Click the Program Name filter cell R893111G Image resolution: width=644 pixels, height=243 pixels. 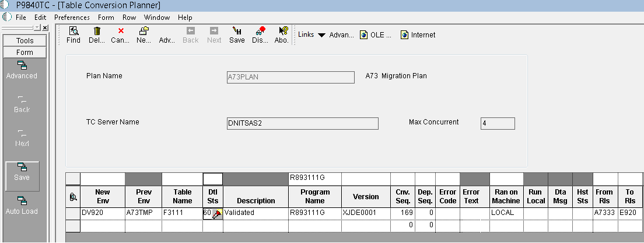315,178
